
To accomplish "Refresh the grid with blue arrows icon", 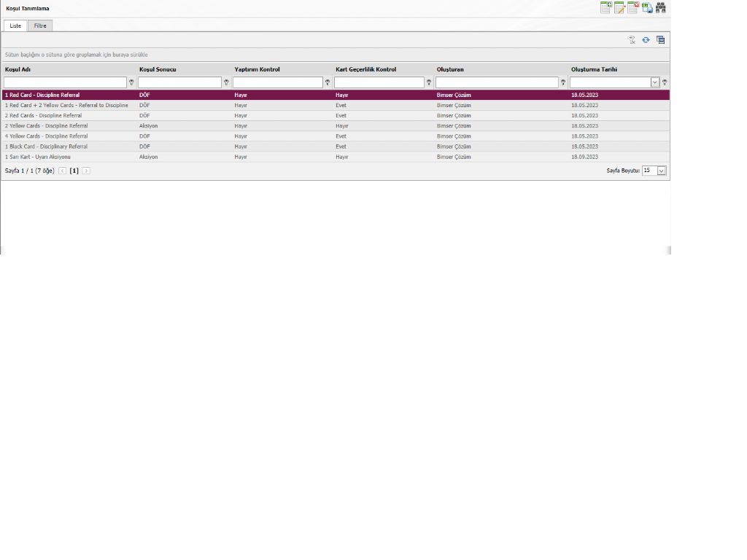I will pos(646,40).
